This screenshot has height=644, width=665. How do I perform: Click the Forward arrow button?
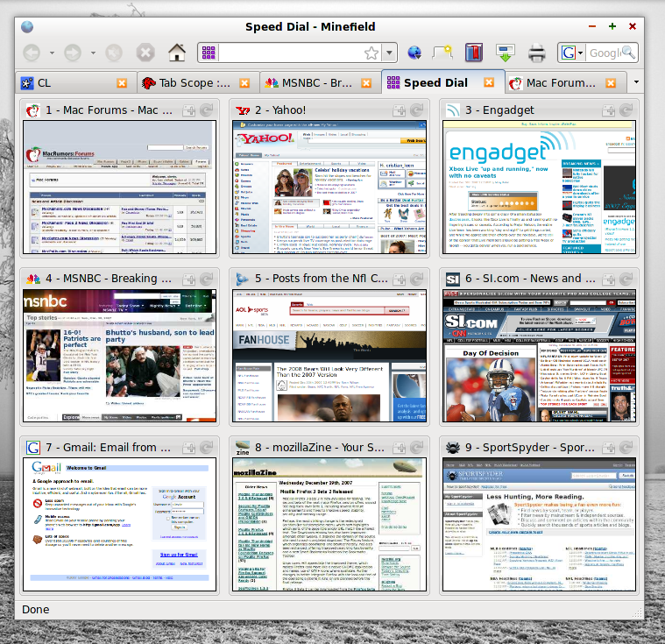(x=73, y=53)
